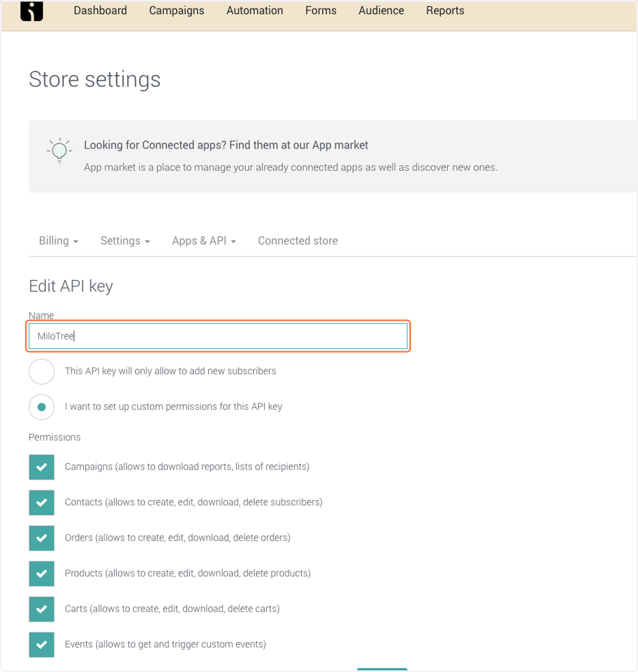Select the only add new subscribers option
The height and width of the screenshot is (672, 638).
(41, 371)
